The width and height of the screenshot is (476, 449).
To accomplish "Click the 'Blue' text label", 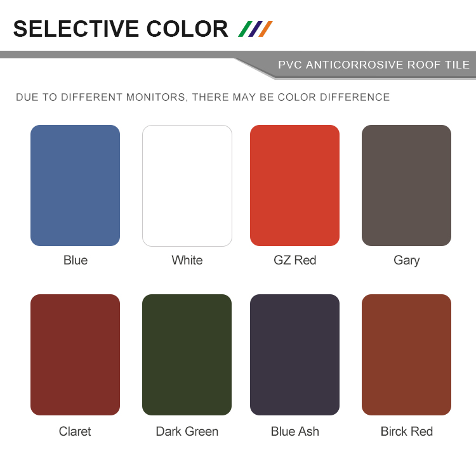I will (76, 260).
